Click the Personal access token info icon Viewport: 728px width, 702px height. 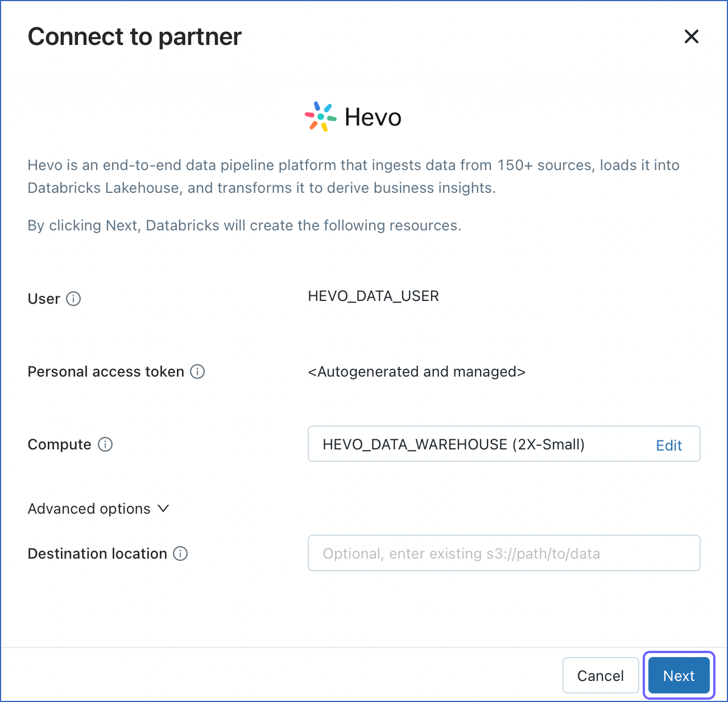[197, 371]
